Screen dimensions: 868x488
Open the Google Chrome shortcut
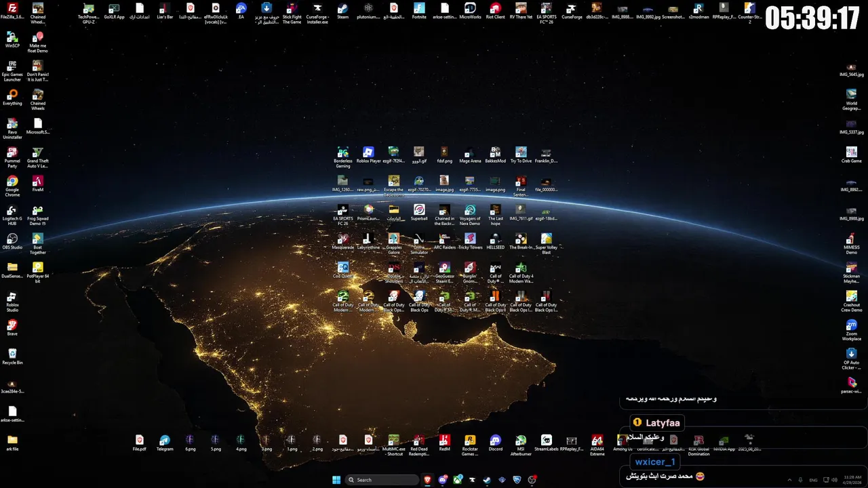click(x=12, y=186)
